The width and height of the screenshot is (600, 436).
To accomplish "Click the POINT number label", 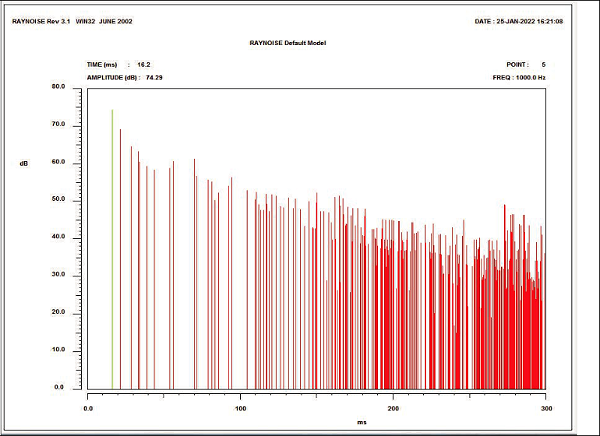I will click(527, 64).
